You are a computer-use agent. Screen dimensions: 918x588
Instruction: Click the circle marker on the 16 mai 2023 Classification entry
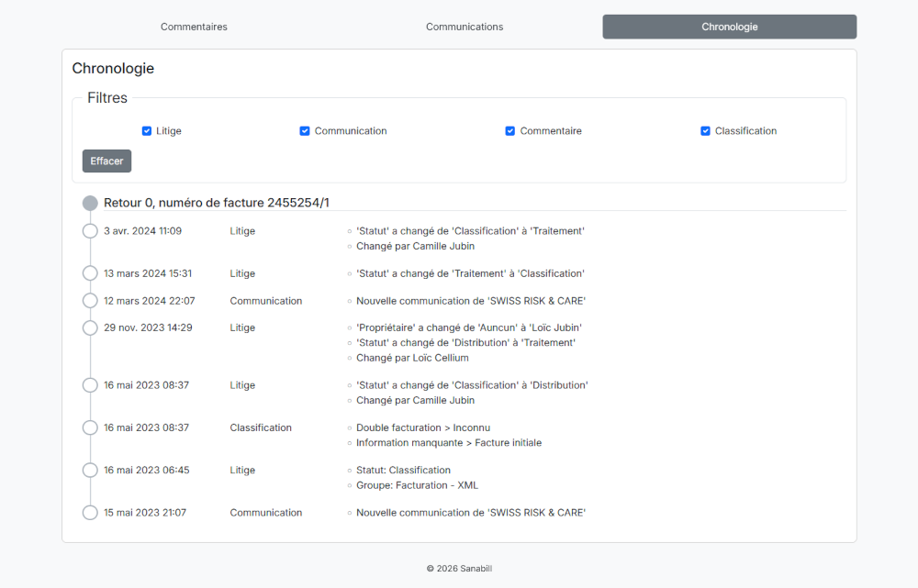click(x=89, y=427)
